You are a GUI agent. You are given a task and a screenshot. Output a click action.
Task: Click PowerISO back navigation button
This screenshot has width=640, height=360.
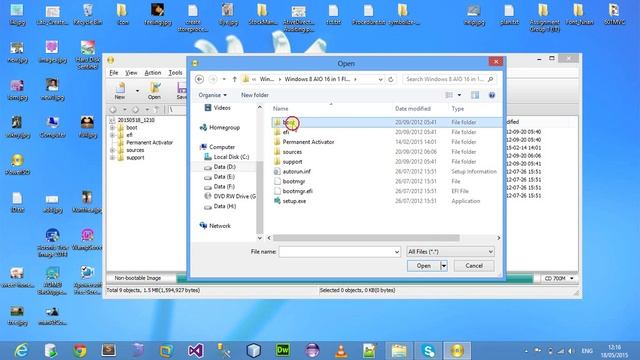[x=113, y=110]
